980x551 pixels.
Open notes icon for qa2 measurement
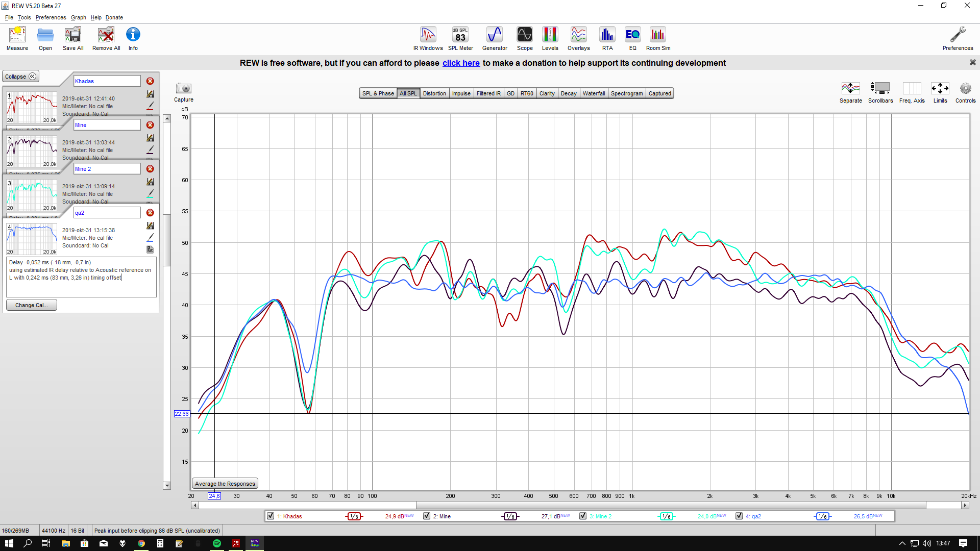(150, 249)
